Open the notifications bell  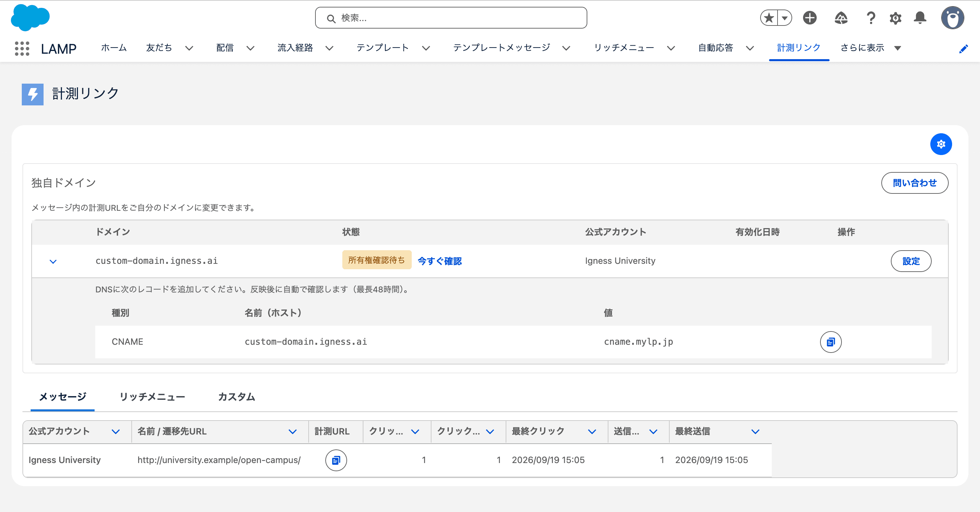pos(920,18)
